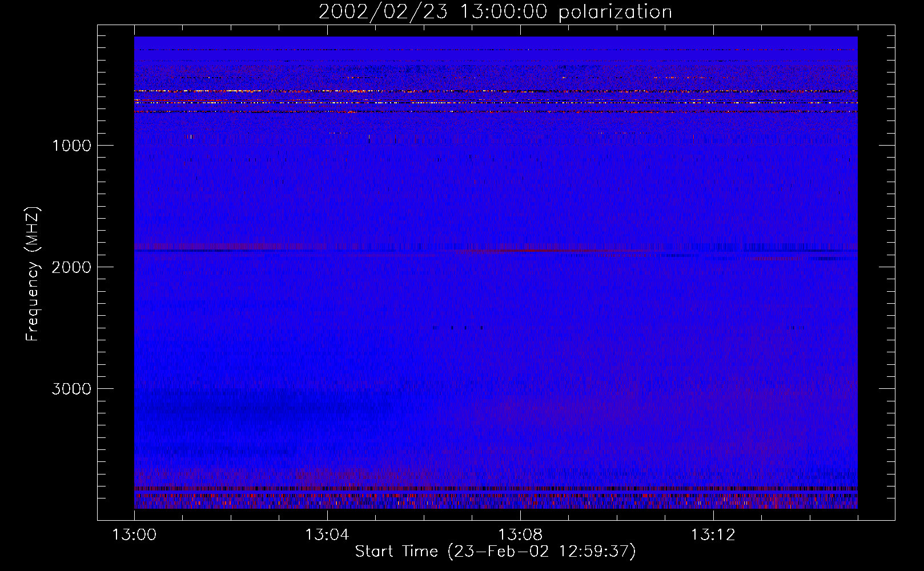
Task: Click the 13:04 time tick label
Action: 327,535
